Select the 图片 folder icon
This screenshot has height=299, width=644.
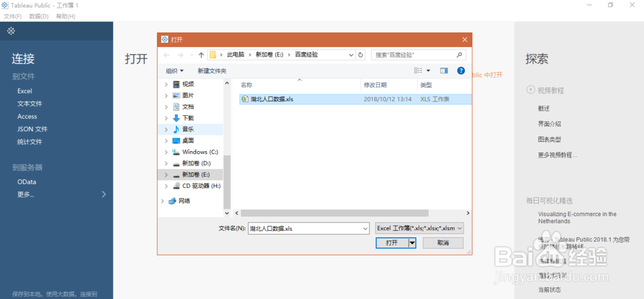tap(176, 95)
